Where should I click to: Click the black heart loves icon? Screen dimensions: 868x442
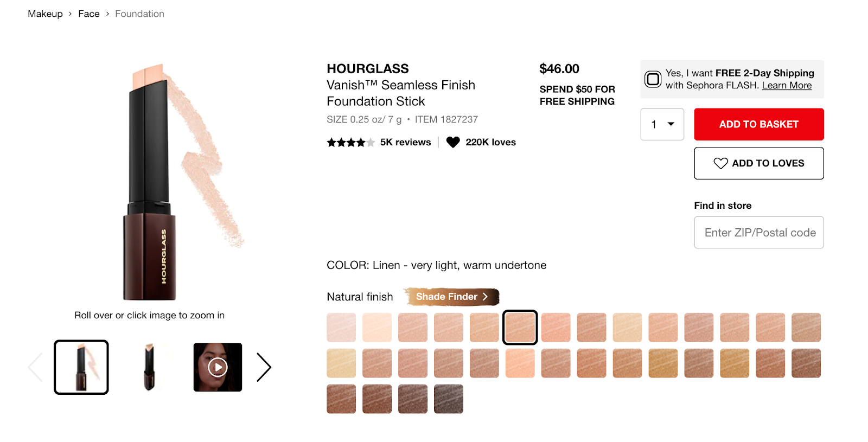pyautogui.click(x=453, y=142)
